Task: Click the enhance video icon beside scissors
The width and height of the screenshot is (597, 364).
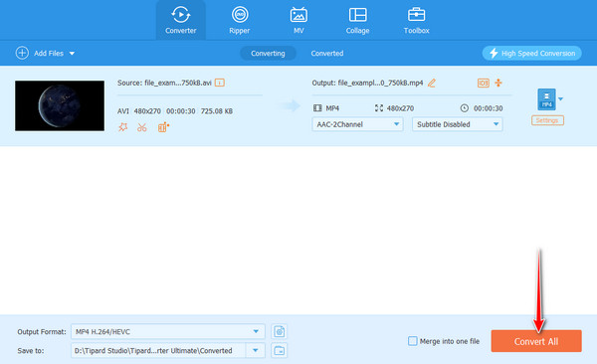Action: (163, 127)
